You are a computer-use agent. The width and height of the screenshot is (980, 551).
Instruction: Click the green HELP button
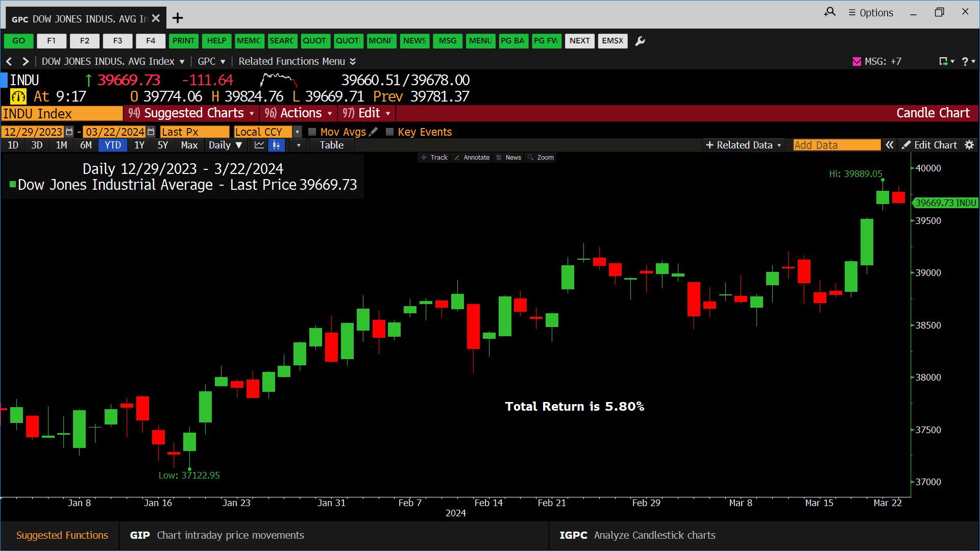click(x=216, y=41)
